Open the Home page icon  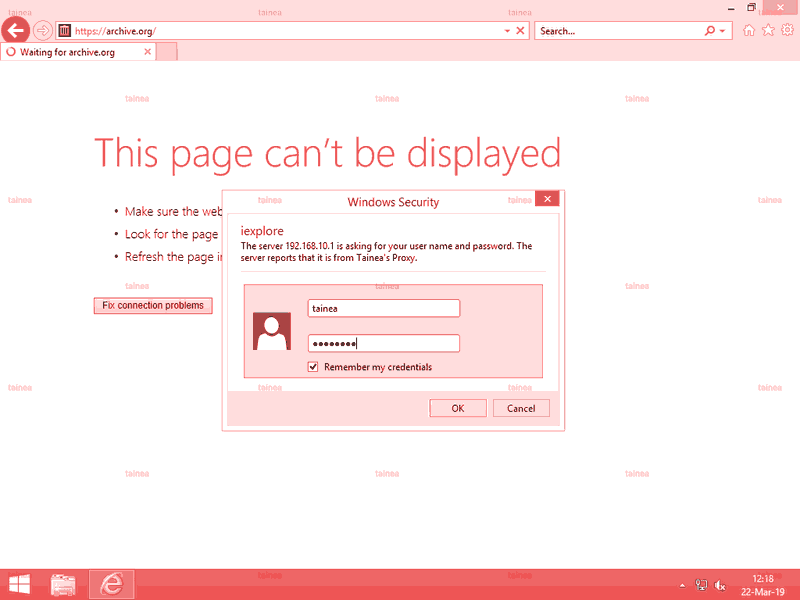tap(749, 31)
